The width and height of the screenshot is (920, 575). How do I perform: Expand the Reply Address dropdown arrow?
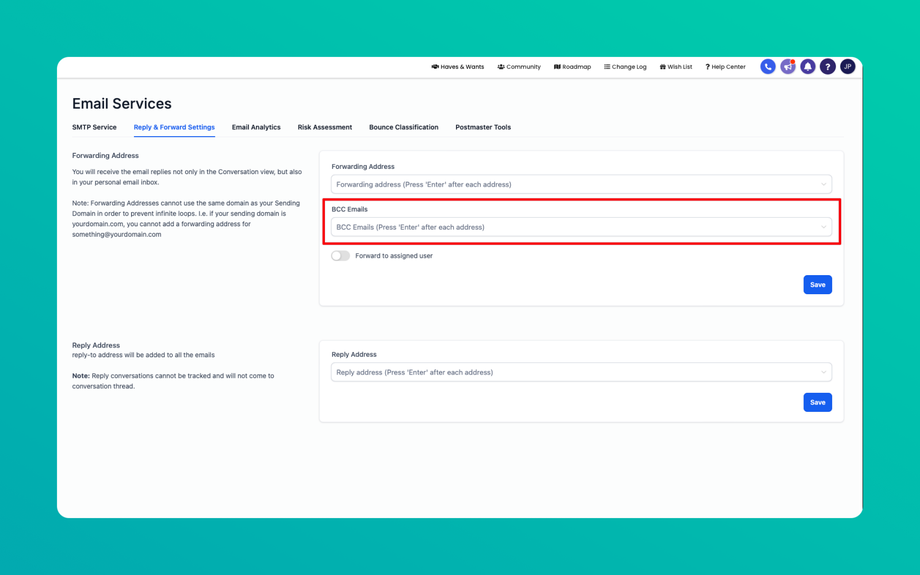[x=824, y=372]
